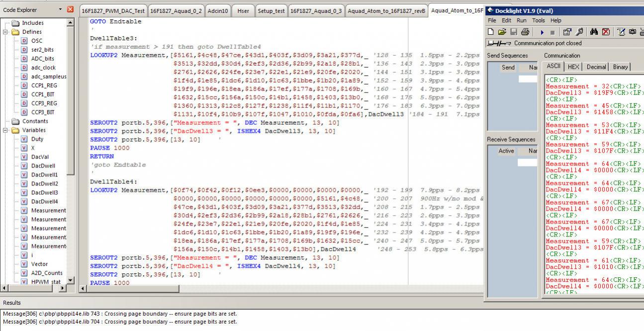Open the Run menu in Docklight

[x=521, y=20]
